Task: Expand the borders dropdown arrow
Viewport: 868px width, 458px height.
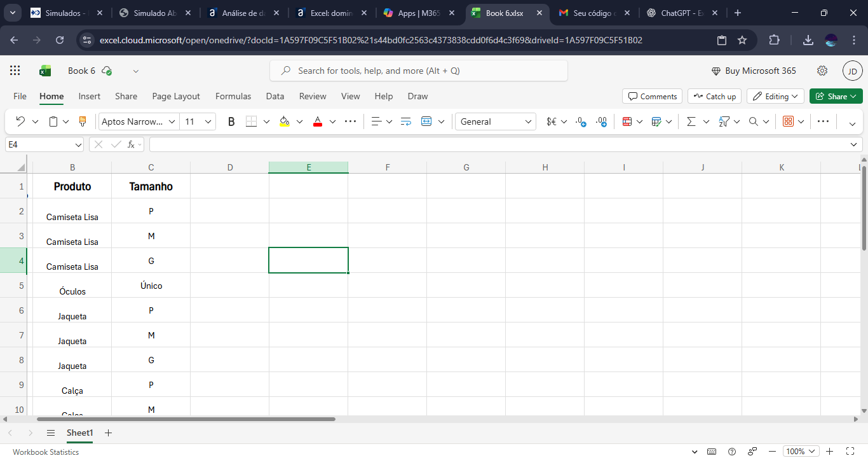Action: pos(266,121)
